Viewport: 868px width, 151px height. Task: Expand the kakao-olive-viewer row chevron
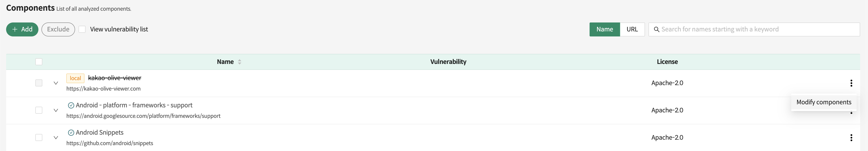point(56,83)
